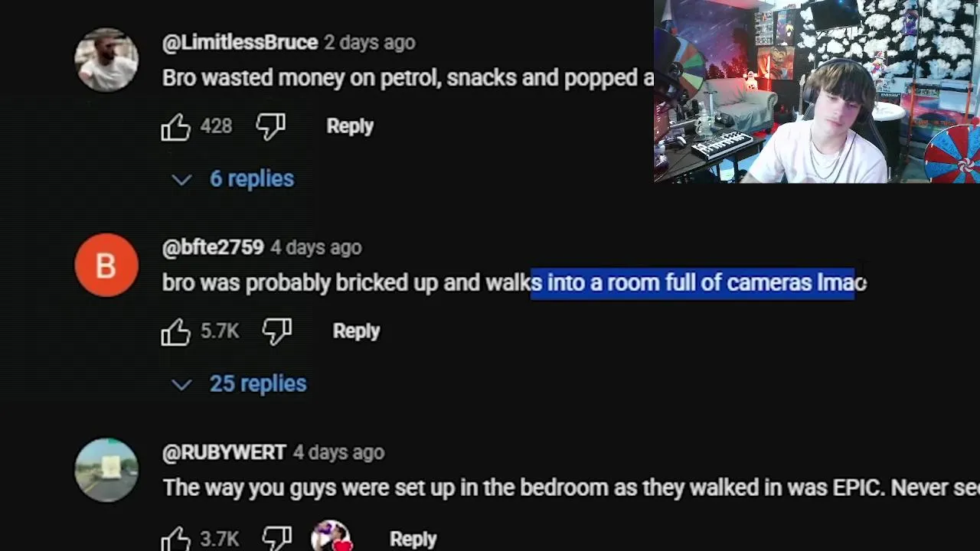Screen dimensions: 980x551
Task: Open @RUBYWERT profile picture
Action: tap(106, 470)
